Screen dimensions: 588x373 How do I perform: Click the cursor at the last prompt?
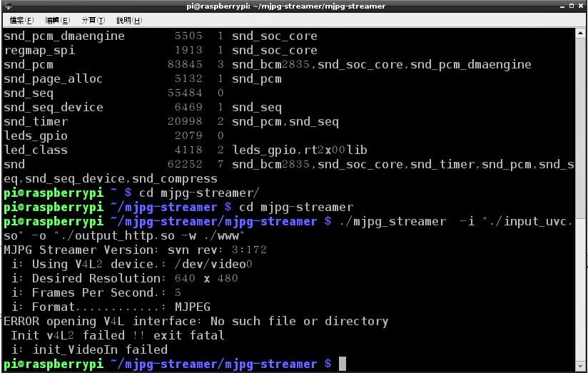342,364
